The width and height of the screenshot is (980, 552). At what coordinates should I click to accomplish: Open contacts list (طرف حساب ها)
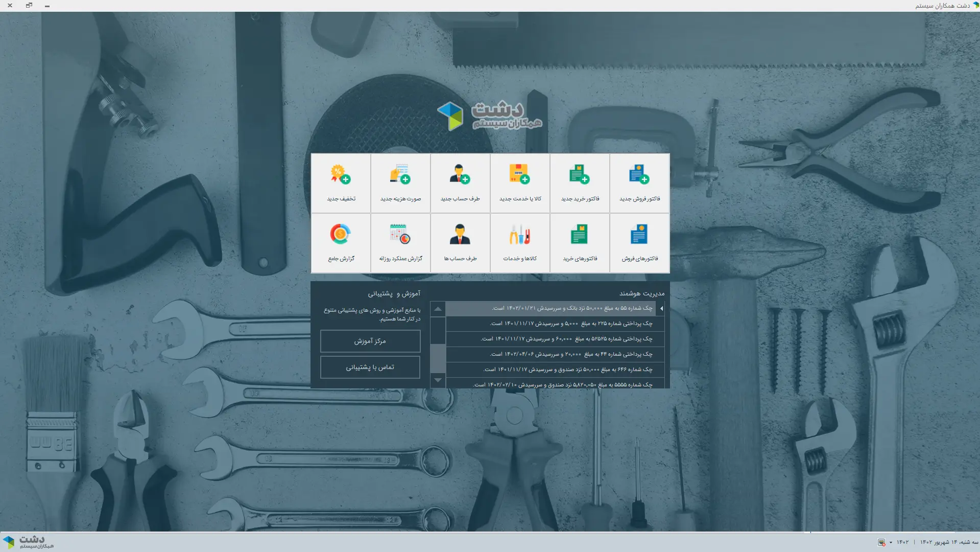tap(460, 243)
